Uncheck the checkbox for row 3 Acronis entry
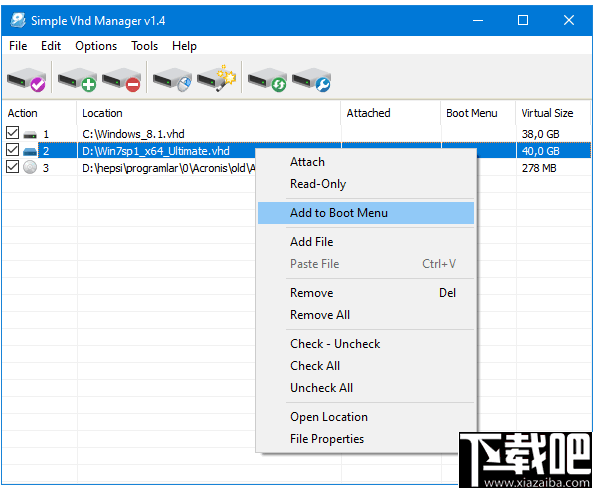594x488 pixels. tap(13, 167)
